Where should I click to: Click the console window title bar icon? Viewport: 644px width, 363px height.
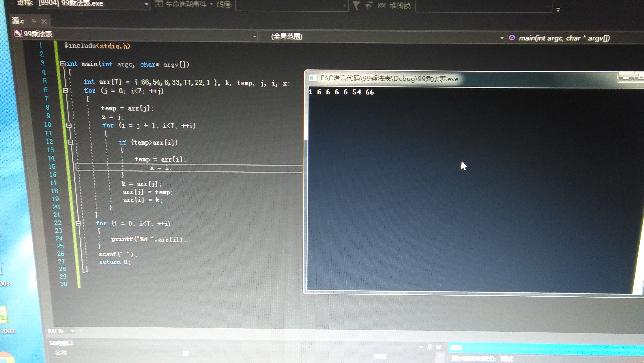click(313, 78)
